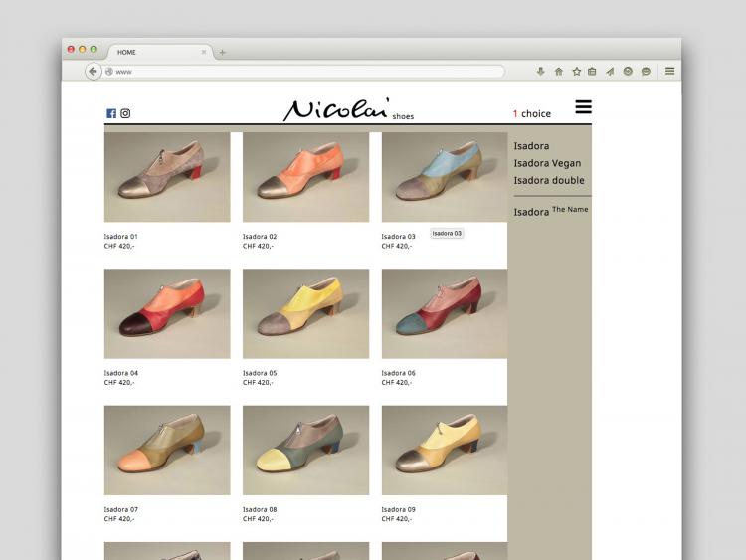Viewport: 746px width, 560px height.
Task: Click the Nicolai shoes logo
Action: [x=348, y=109]
